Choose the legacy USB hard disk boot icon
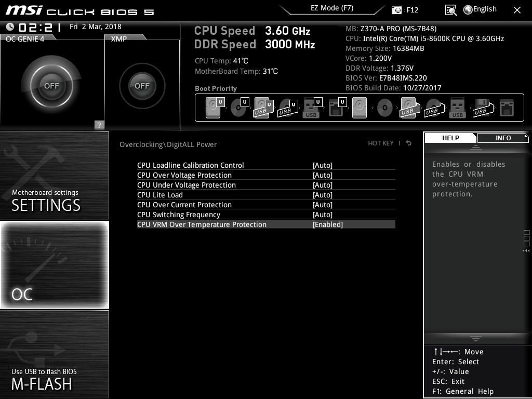This screenshot has height=399, width=532. point(410,108)
